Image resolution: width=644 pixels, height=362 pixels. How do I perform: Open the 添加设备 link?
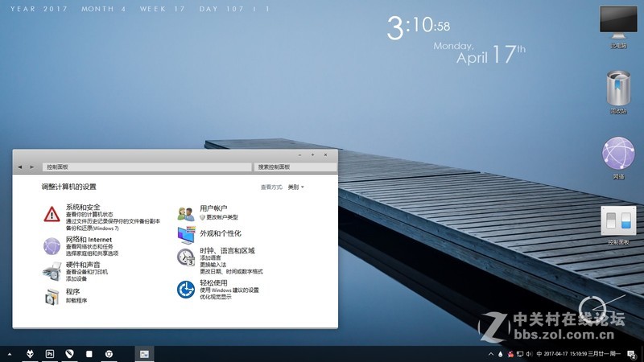[76, 278]
